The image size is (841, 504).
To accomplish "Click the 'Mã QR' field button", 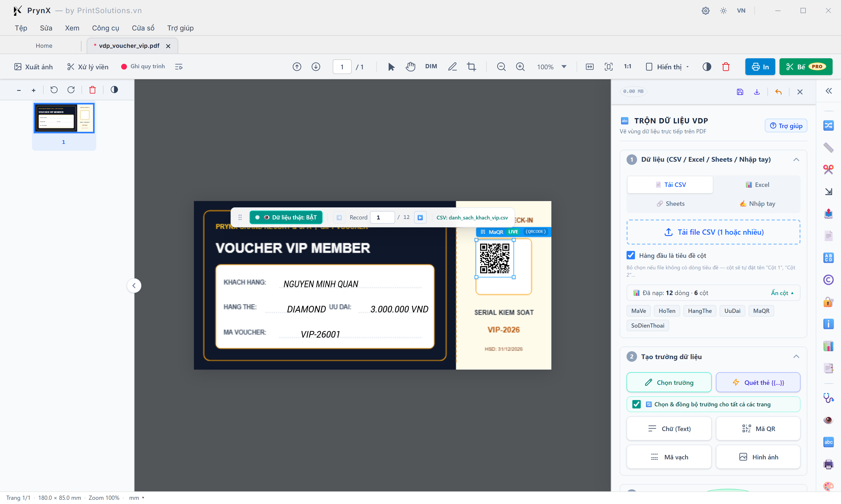I will 758,429.
